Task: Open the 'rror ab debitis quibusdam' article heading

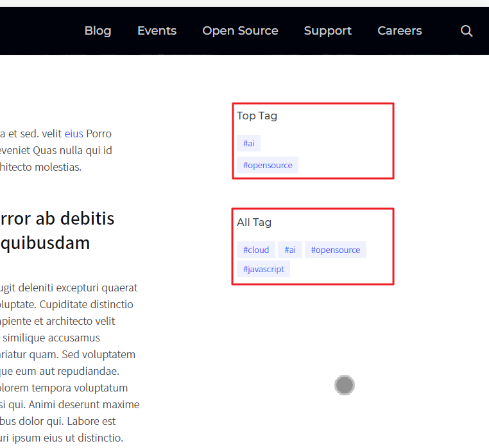Action: coord(57,230)
